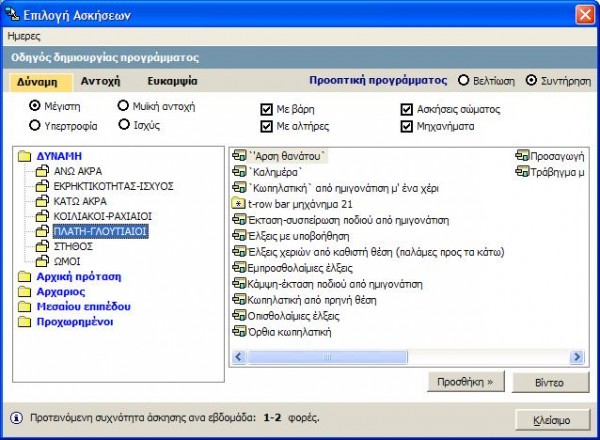Select the starred icon of t-row bar μηχάνημα 21
600x440 pixels.
238,204
